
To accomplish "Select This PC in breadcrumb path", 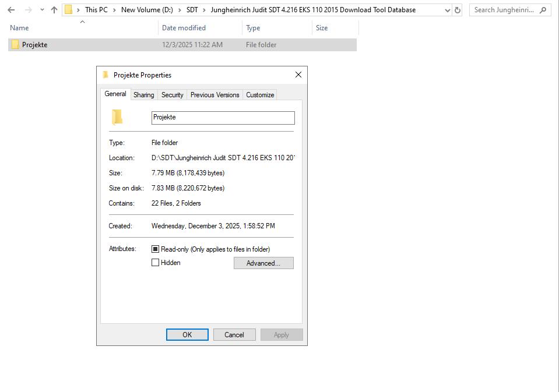I will click(96, 10).
